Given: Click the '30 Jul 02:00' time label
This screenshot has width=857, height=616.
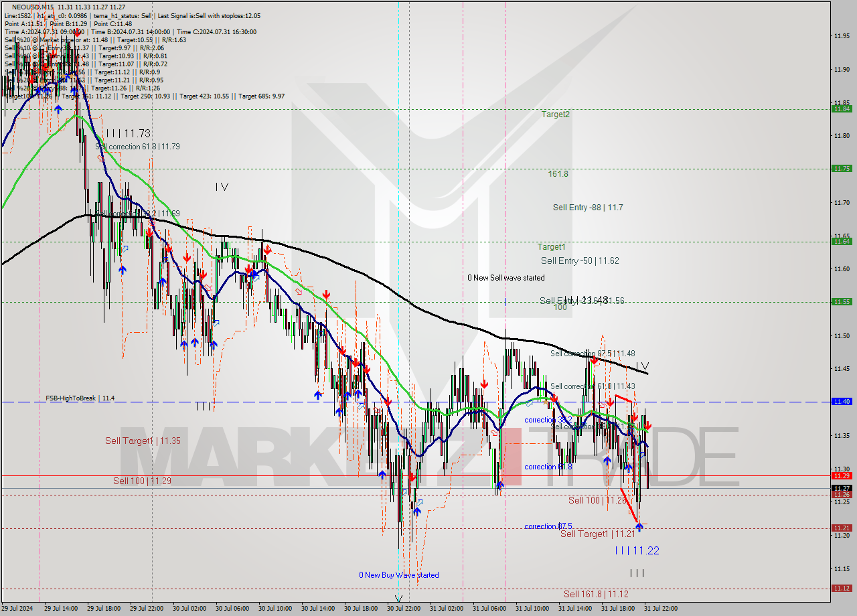Looking at the screenshot, I should point(189,609).
